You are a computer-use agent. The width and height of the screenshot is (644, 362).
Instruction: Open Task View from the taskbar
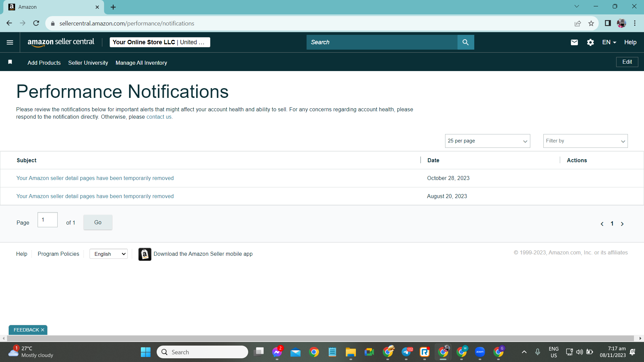259,352
